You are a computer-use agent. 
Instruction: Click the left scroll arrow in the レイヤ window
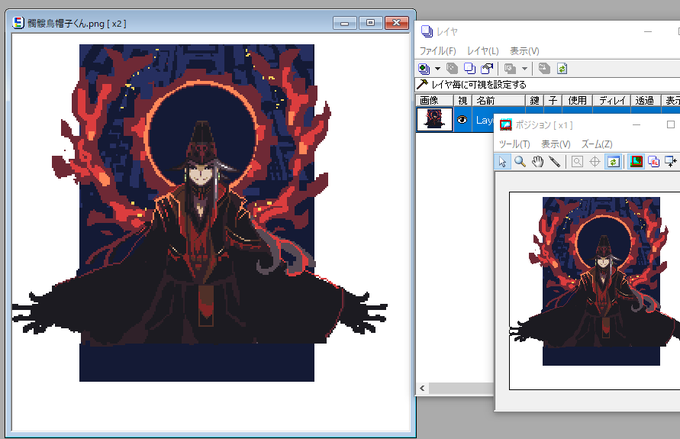422,388
